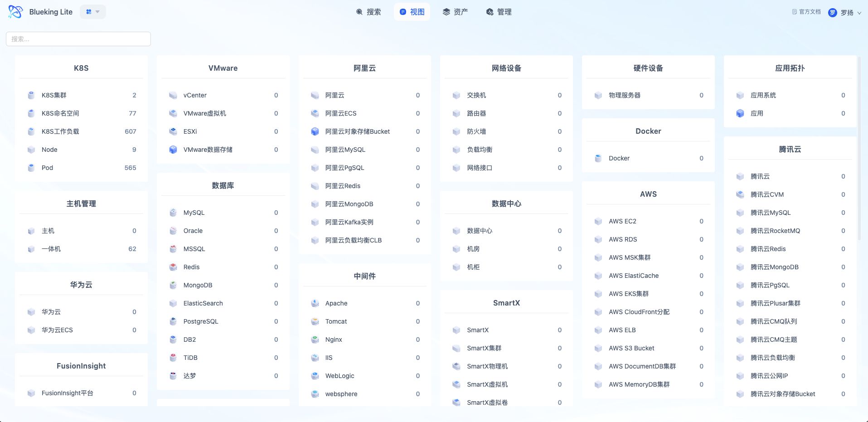
Task: Click the 罗扬 user avatar icon
Action: (x=833, y=13)
